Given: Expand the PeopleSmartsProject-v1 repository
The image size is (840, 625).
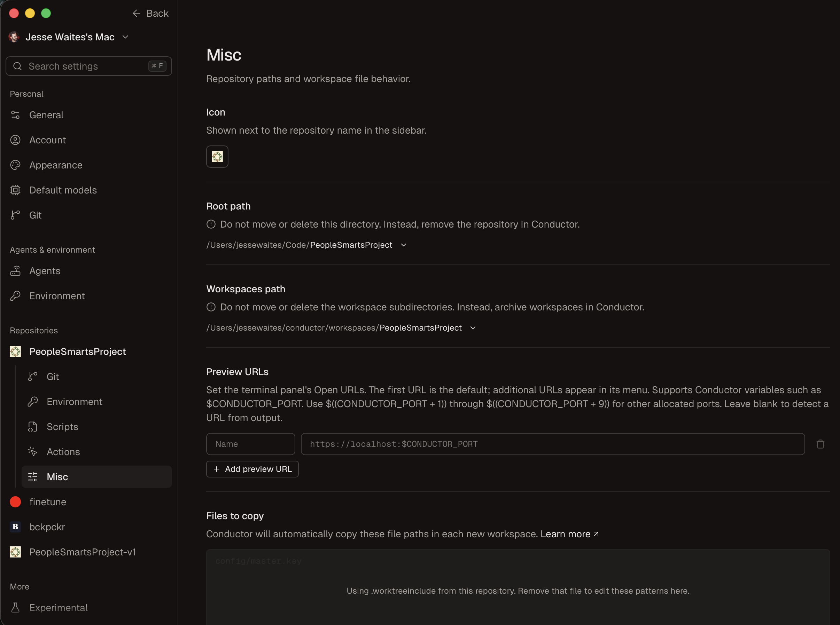Looking at the screenshot, I should 89,552.
